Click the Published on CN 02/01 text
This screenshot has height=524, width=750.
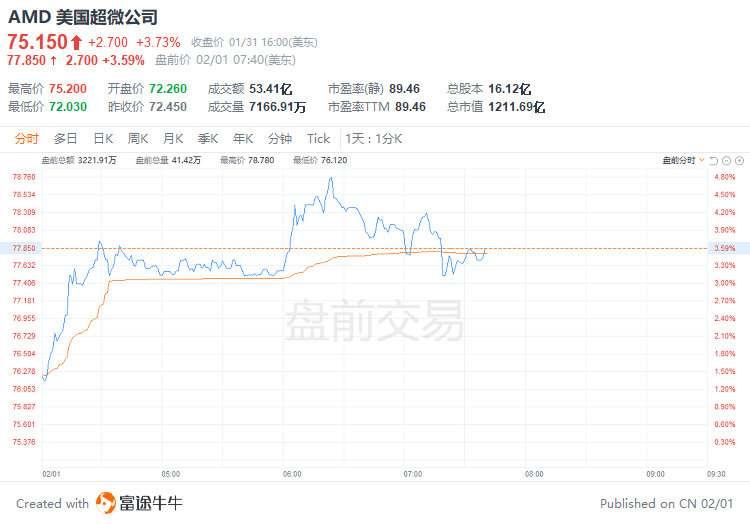click(666, 504)
